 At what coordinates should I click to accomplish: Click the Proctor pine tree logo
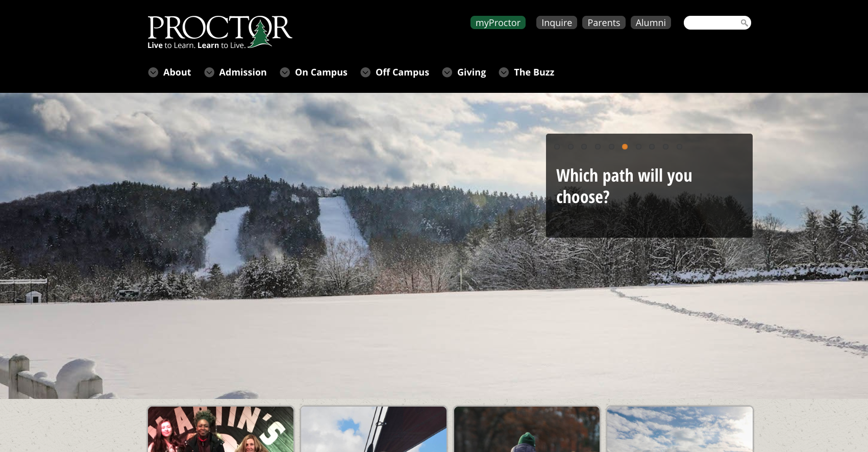tap(219, 32)
